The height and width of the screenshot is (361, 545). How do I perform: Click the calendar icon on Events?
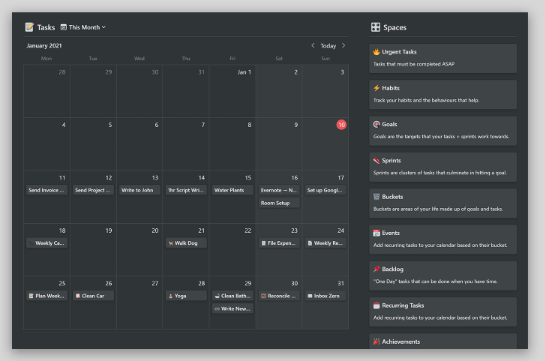[376, 233]
